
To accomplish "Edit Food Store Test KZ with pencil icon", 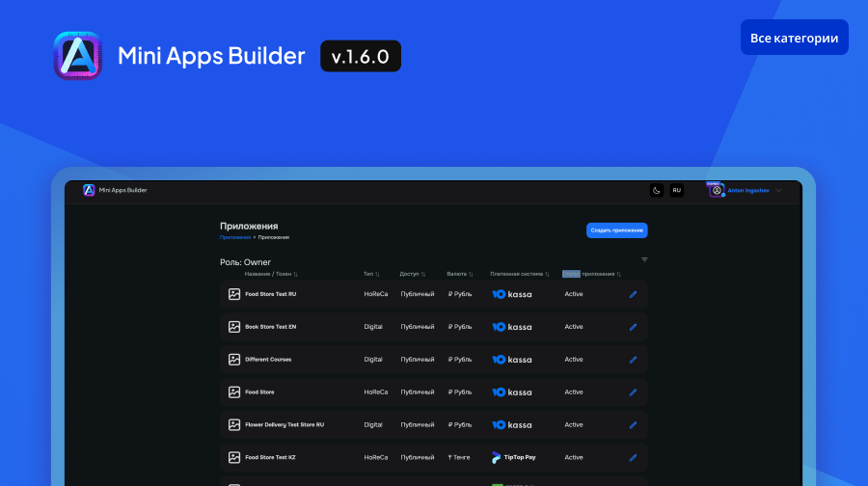I will pos(633,458).
